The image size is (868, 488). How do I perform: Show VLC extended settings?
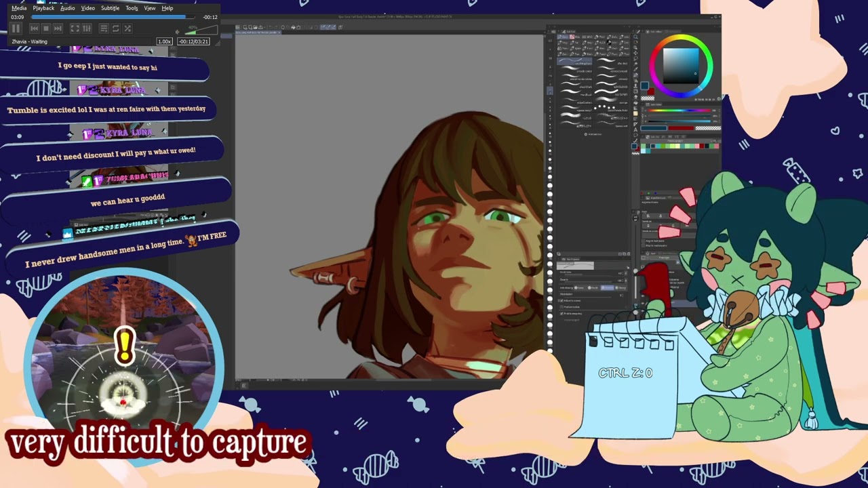click(86, 28)
